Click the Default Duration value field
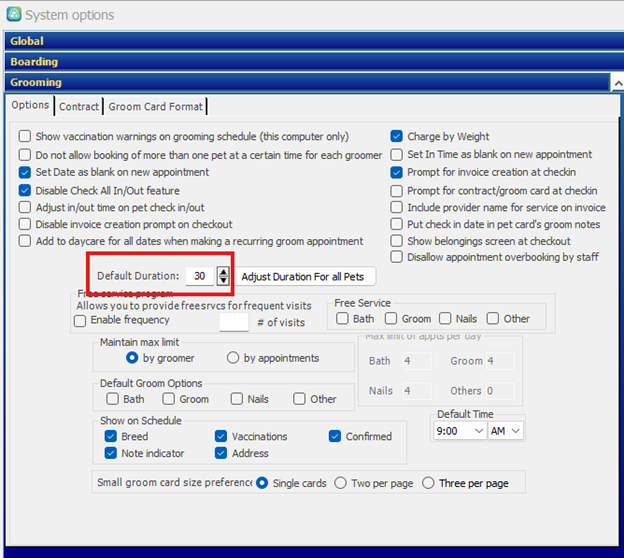 200,276
